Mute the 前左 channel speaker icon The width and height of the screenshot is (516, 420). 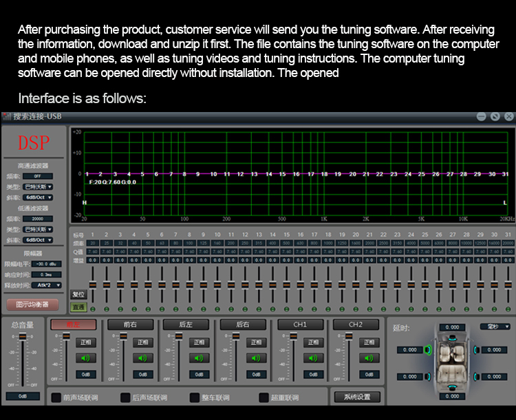point(85,358)
